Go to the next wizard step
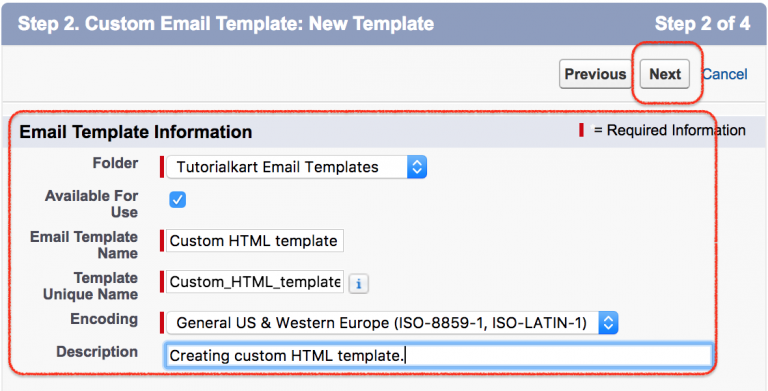This screenshot has width=768, height=391. [x=665, y=74]
